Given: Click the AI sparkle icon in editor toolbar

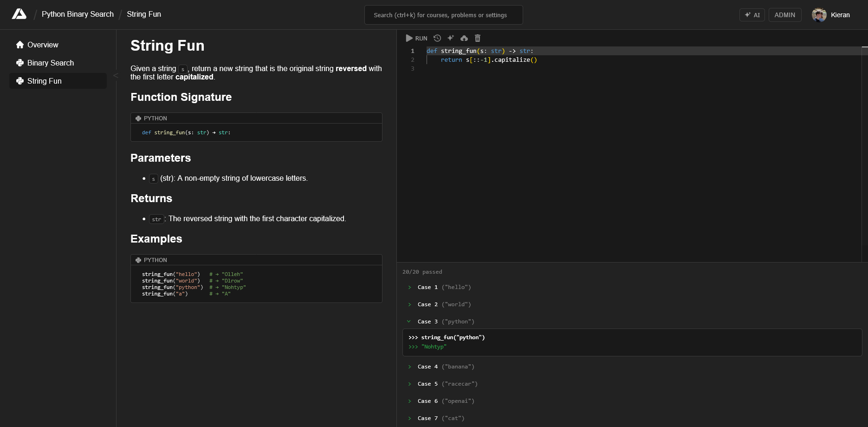Looking at the screenshot, I should (x=450, y=38).
